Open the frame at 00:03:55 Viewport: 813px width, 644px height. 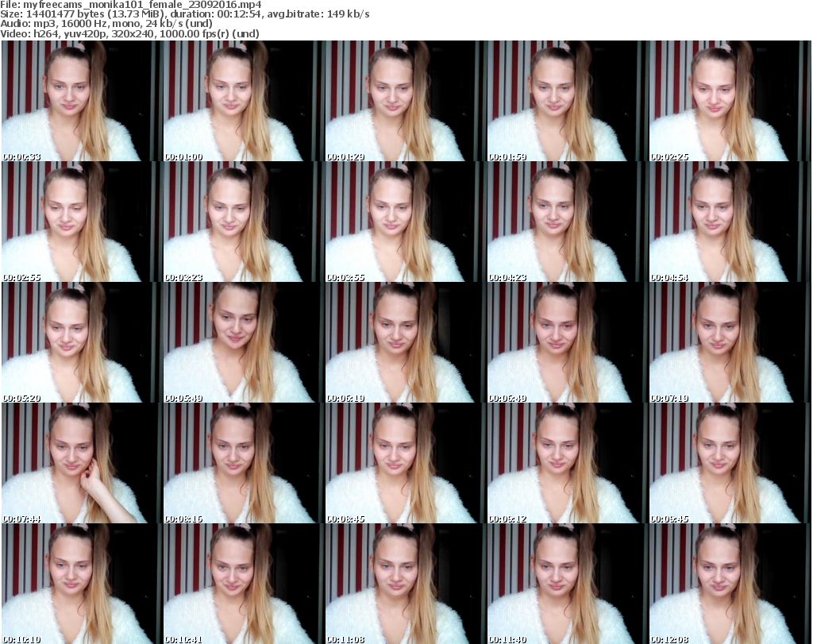[x=405, y=222]
